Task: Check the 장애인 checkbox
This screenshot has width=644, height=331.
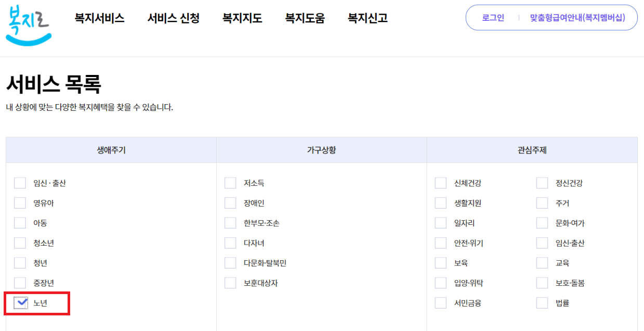Action: (x=230, y=202)
